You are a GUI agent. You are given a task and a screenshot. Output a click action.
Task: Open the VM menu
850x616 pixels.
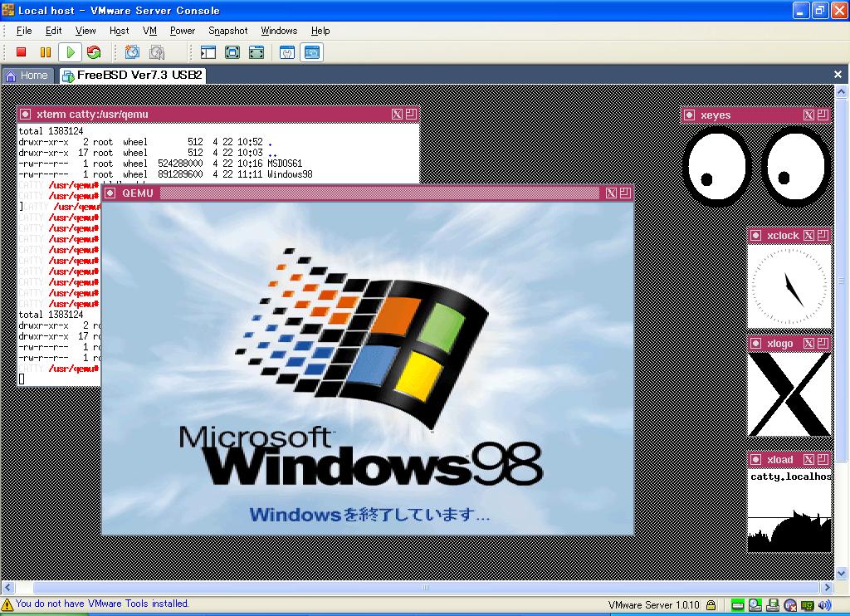click(x=149, y=31)
